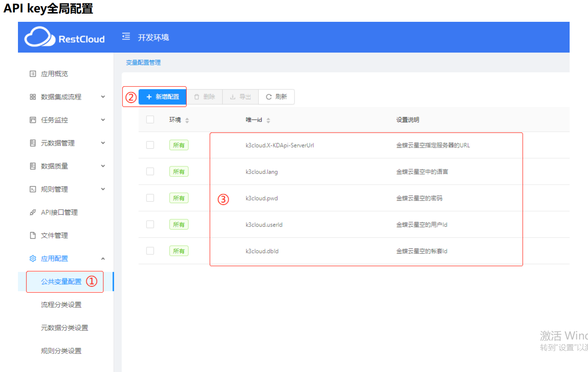Click the 所有 tag in k3cloud.userId row
The image size is (588, 372).
179,225
